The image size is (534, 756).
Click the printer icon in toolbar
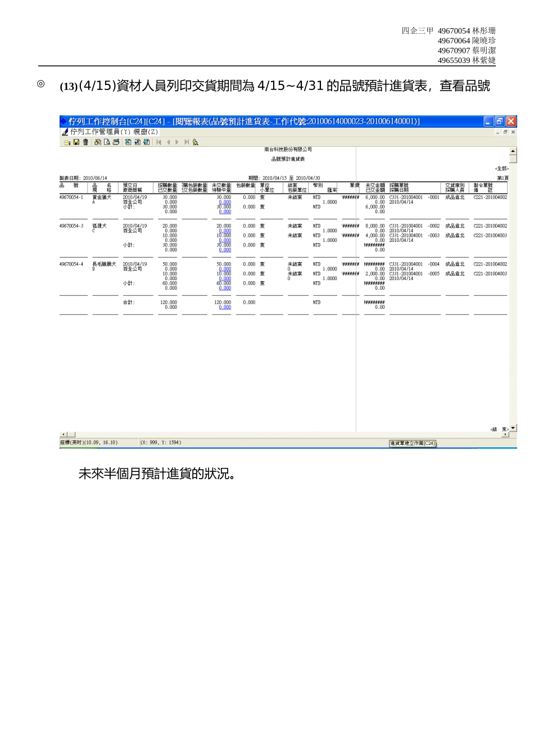click(116, 142)
